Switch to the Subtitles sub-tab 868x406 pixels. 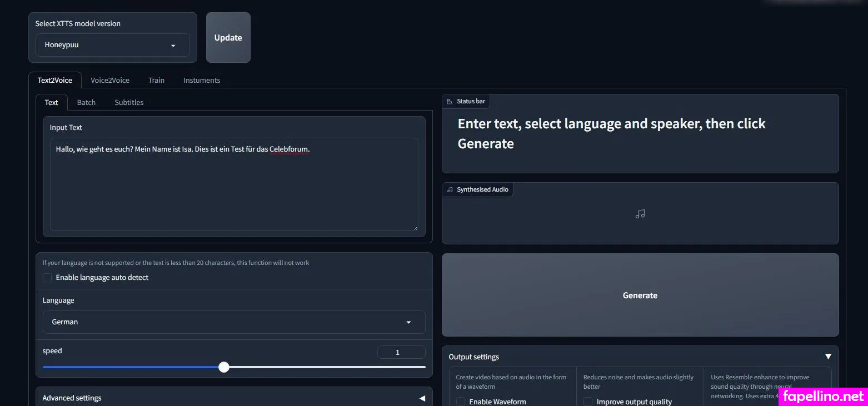click(129, 103)
